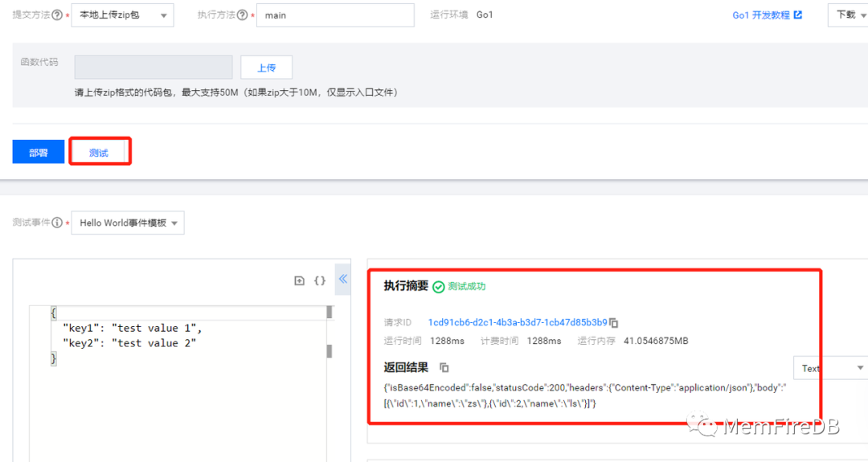The image size is (868, 462).
Task: Click the 测试 button
Action: [99, 152]
